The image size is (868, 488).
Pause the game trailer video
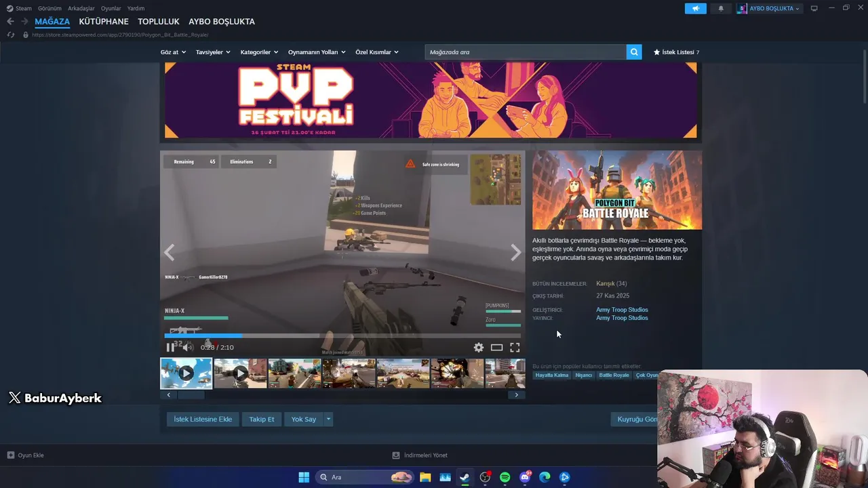coord(170,347)
